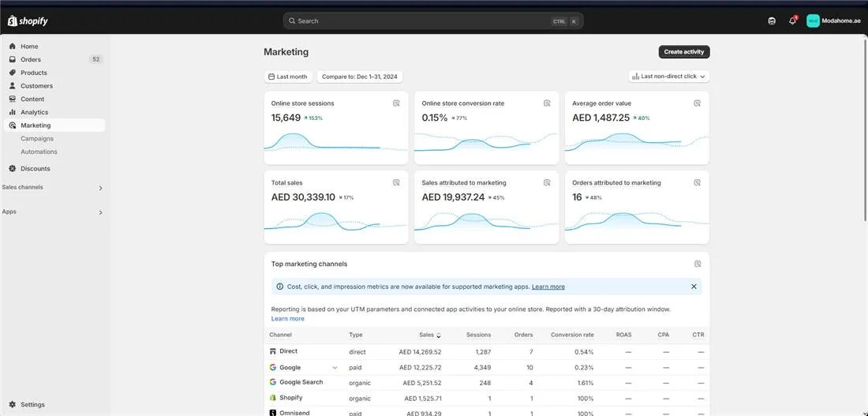
Task: Open the Compare to Dec 1–31, 2024 selector
Action: [x=359, y=77]
